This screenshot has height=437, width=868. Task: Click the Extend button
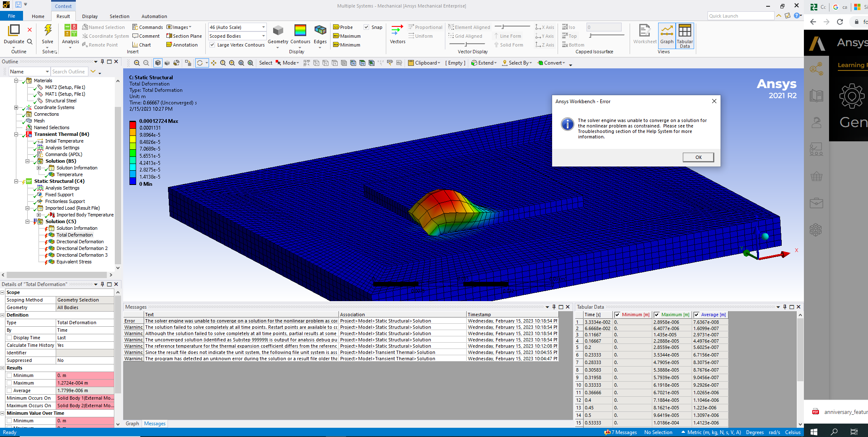point(484,63)
